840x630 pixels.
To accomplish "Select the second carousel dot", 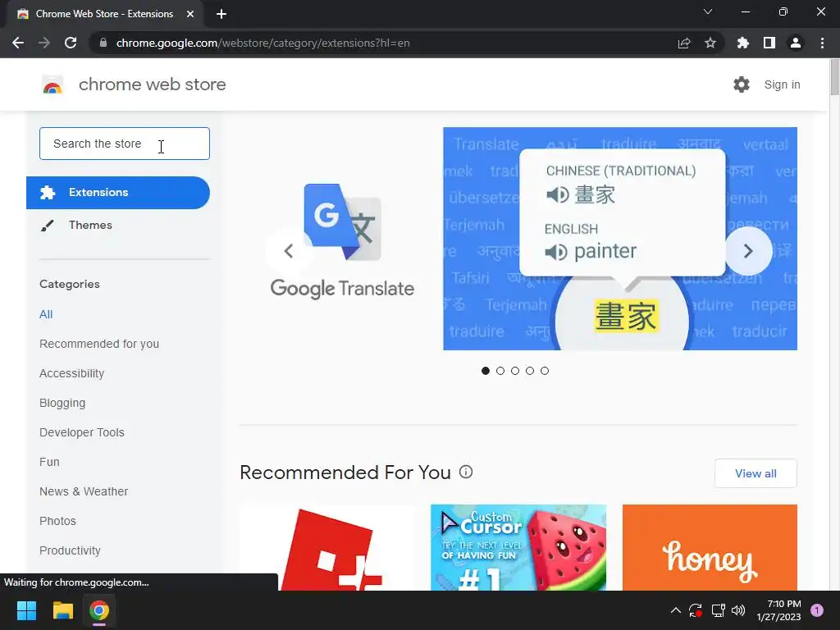I will pyautogui.click(x=500, y=371).
